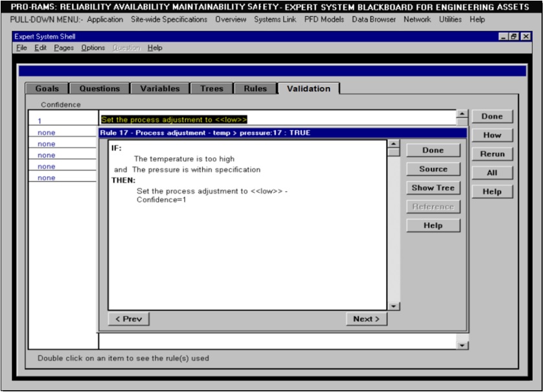This screenshot has width=544, height=392.
Task: Minimize the Expert System Shell window
Action: (503, 36)
